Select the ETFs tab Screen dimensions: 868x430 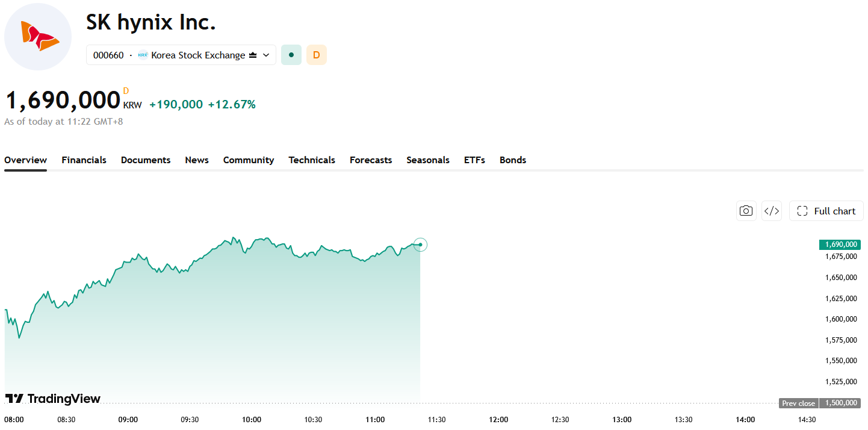point(474,160)
